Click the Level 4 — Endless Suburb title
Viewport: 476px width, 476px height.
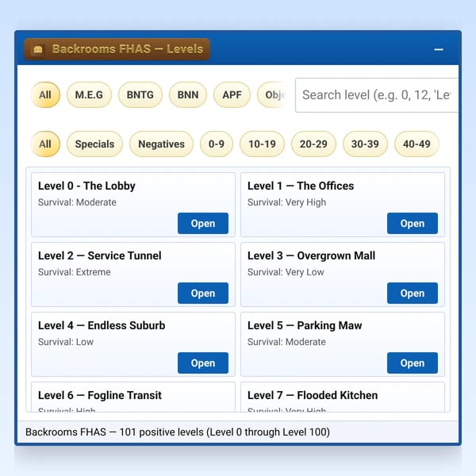click(x=102, y=325)
